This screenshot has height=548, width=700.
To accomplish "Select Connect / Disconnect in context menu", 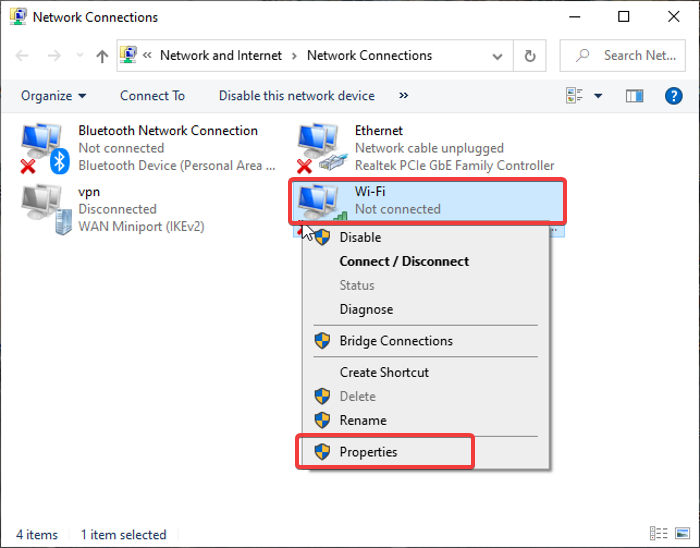I will [404, 261].
